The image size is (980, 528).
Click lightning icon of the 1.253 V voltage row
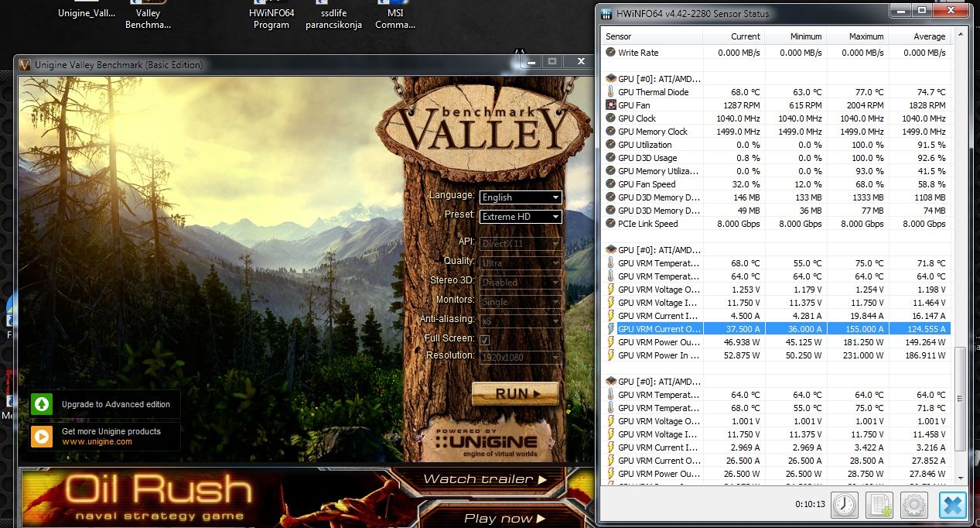click(x=610, y=290)
